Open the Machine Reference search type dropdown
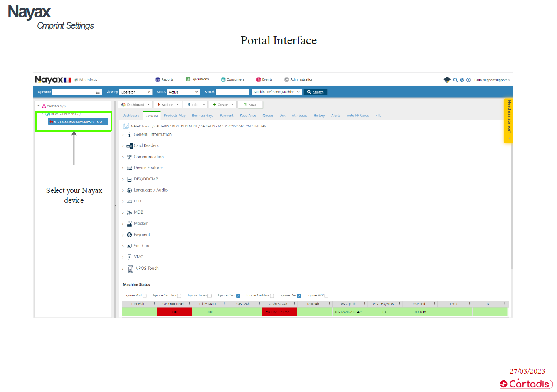This screenshot has height=392, width=557. [x=277, y=92]
